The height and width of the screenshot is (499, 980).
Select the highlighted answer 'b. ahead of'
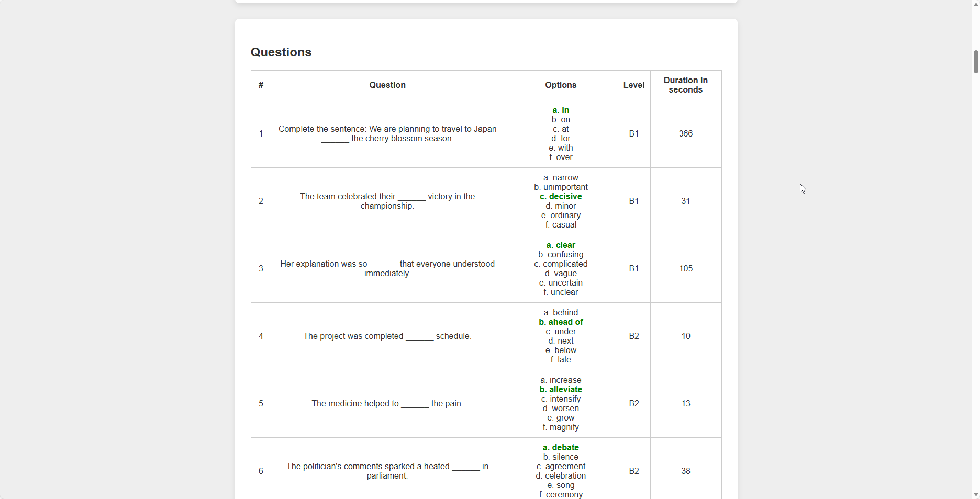(x=561, y=322)
